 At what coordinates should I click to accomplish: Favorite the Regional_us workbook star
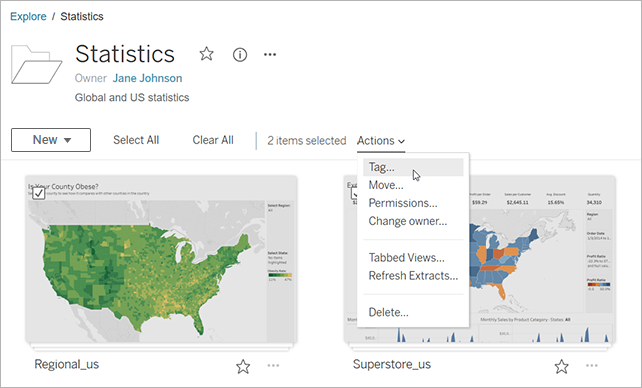pos(243,366)
